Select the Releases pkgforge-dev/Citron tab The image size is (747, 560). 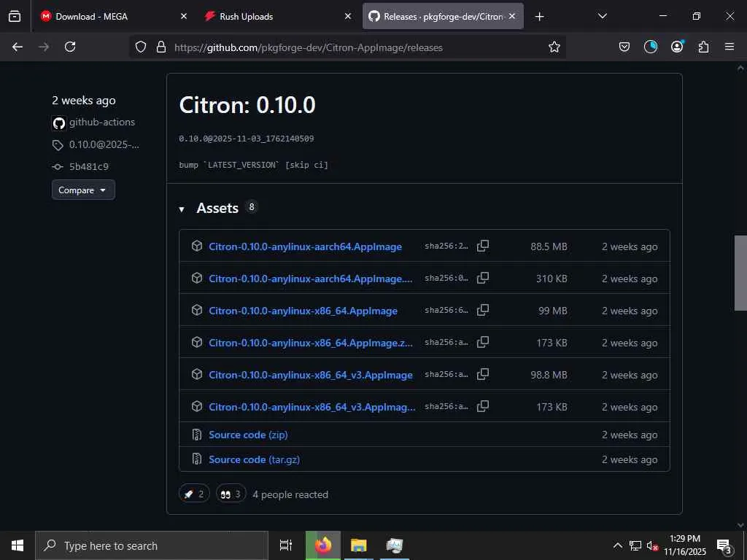point(443,17)
